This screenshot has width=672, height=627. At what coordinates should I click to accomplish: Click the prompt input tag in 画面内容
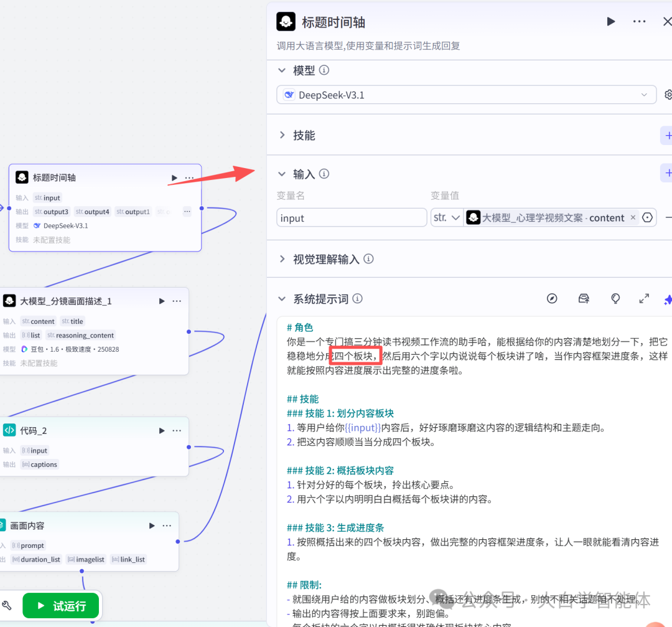(x=28, y=545)
